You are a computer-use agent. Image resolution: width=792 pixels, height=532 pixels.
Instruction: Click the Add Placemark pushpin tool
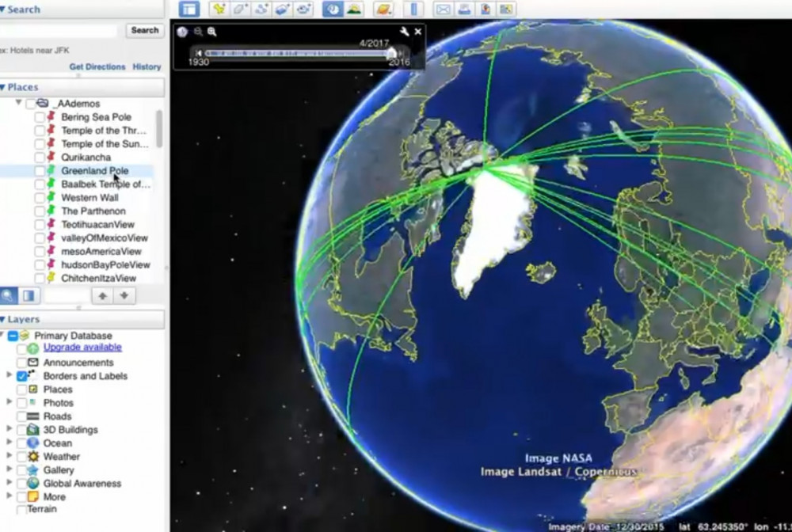point(219,9)
